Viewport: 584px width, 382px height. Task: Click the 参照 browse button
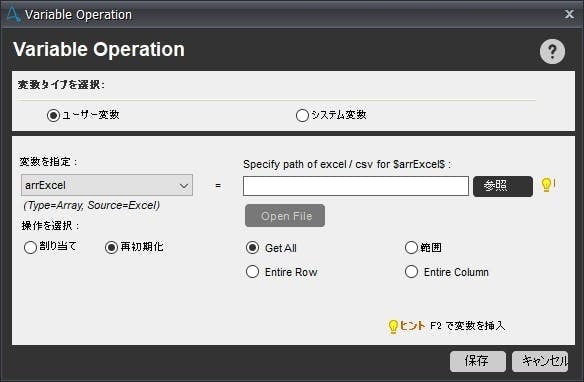503,186
